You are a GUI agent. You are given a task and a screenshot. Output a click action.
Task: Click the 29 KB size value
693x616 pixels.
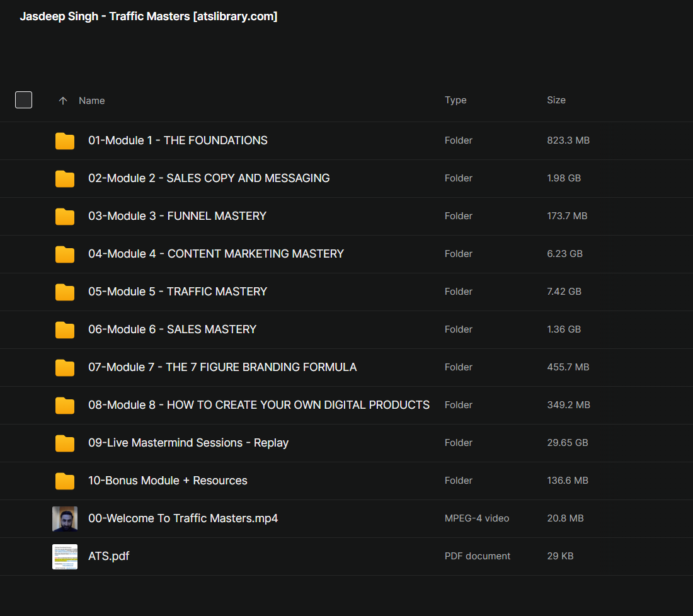[x=561, y=556]
